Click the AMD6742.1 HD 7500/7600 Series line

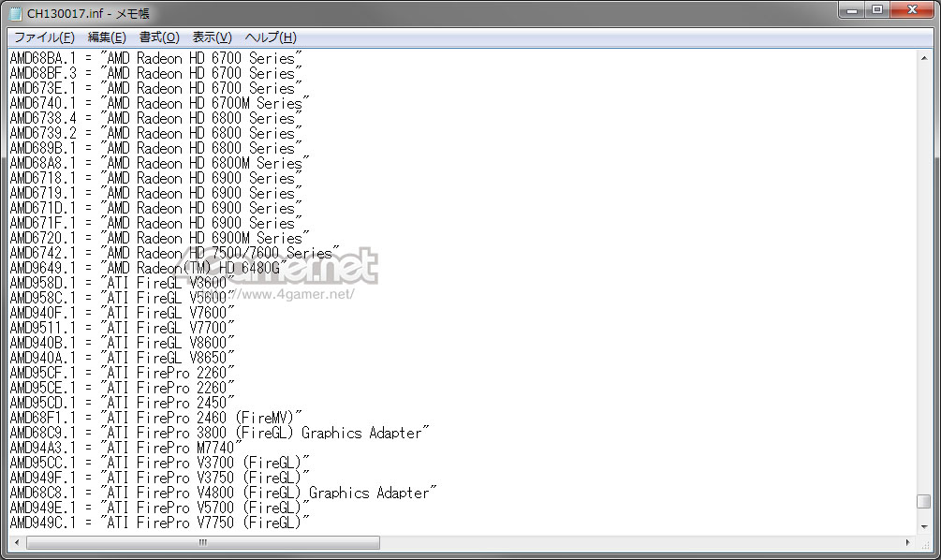click(x=174, y=253)
